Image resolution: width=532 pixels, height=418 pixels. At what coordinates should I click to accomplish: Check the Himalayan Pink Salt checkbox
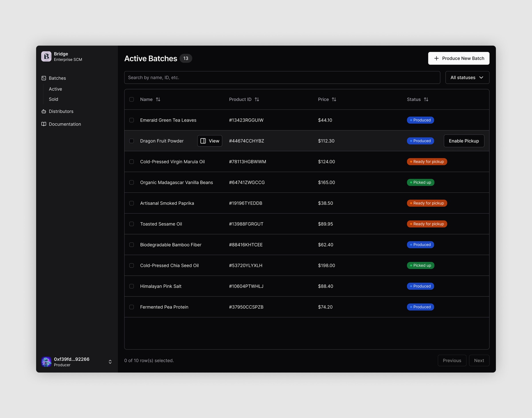click(132, 286)
